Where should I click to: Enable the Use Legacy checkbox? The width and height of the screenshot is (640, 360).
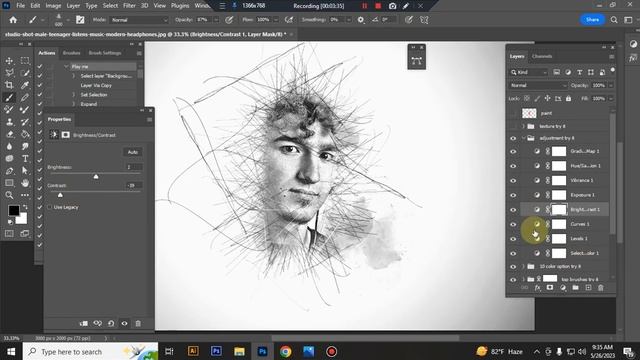pyautogui.click(x=50, y=207)
